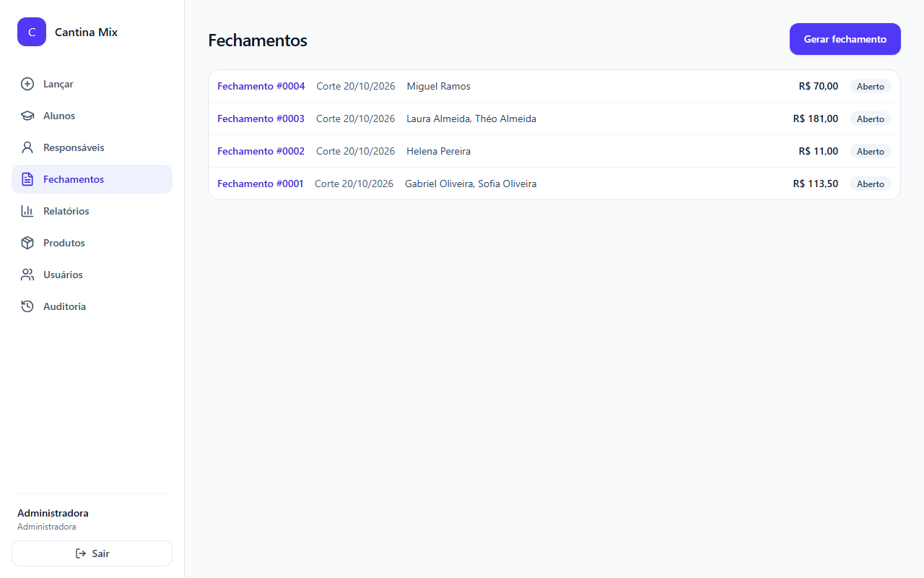Click the R$ 70,00 amount

tap(819, 86)
